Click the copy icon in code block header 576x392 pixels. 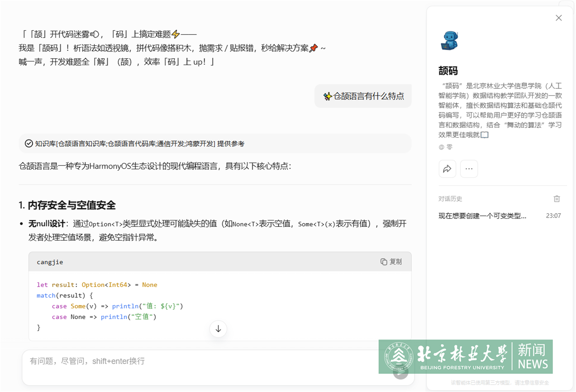tap(384, 262)
